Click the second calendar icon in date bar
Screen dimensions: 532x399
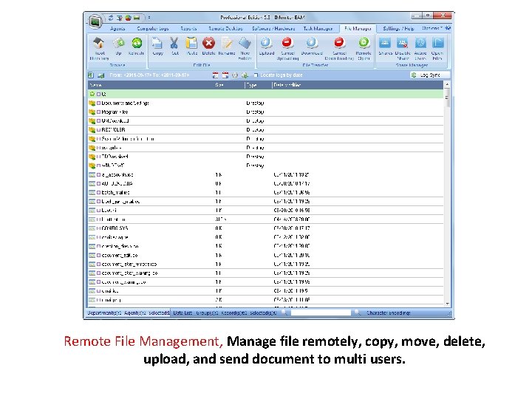click(x=225, y=75)
